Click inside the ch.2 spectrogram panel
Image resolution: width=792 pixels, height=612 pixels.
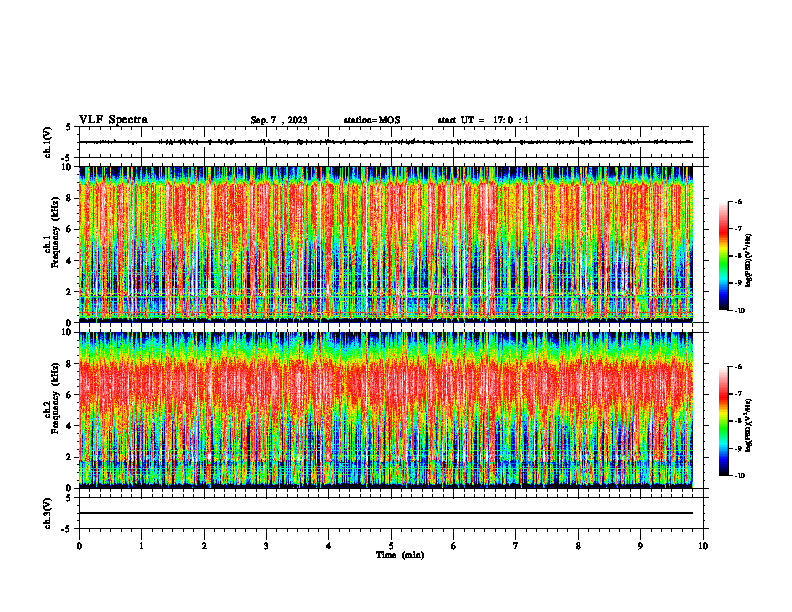click(386, 410)
